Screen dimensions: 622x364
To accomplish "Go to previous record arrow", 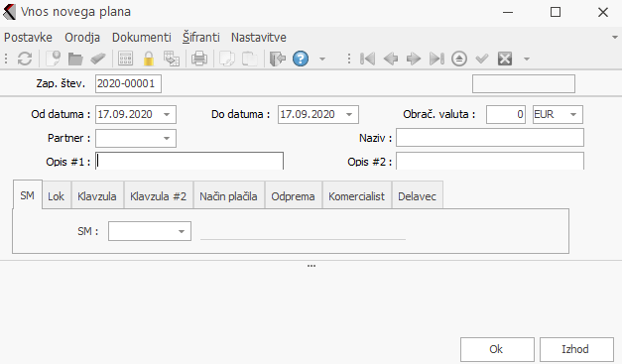I will [391, 60].
